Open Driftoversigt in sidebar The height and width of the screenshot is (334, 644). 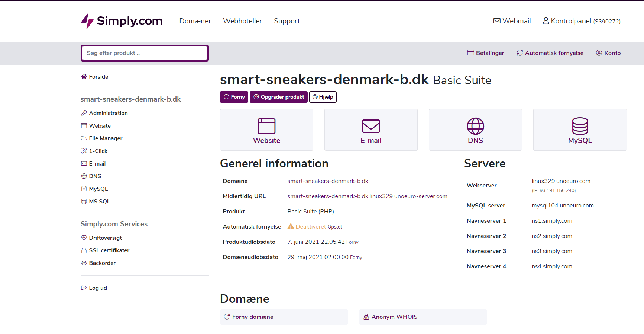pyautogui.click(x=101, y=238)
